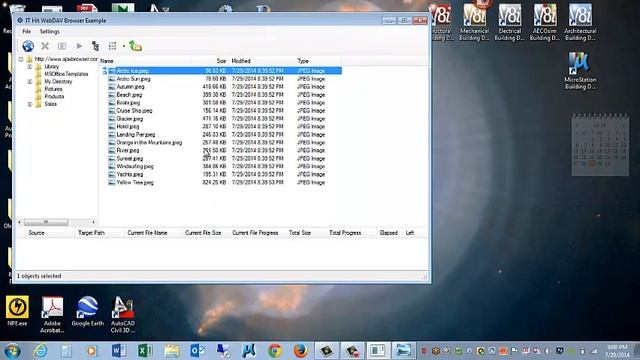The image size is (640, 360).
Task: Open the view mode dropdown arrow
Action: click(x=124, y=46)
